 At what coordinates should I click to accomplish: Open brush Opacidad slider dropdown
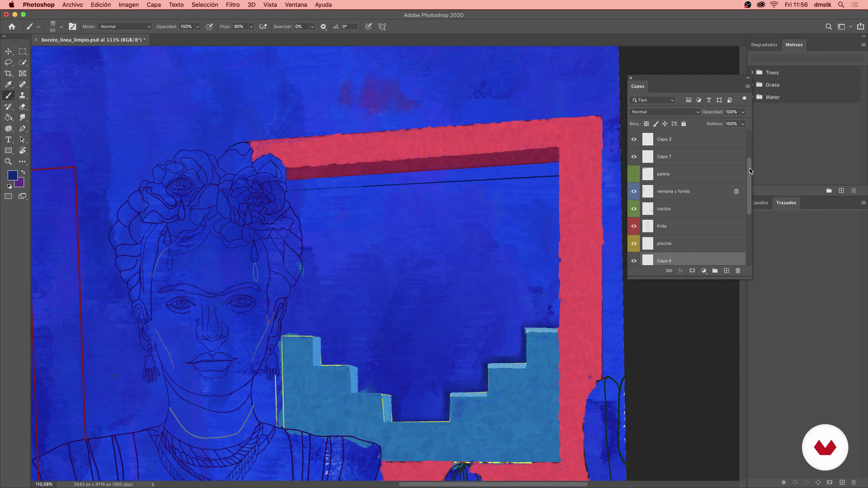(x=198, y=27)
